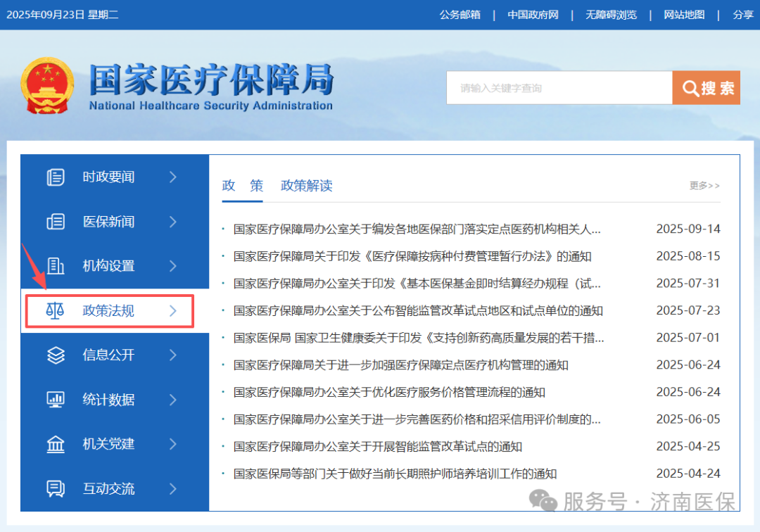The height and width of the screenshot is (532, 760).
Task: Click the 机构设置 building chart icon
Action: tap(56, 266)
